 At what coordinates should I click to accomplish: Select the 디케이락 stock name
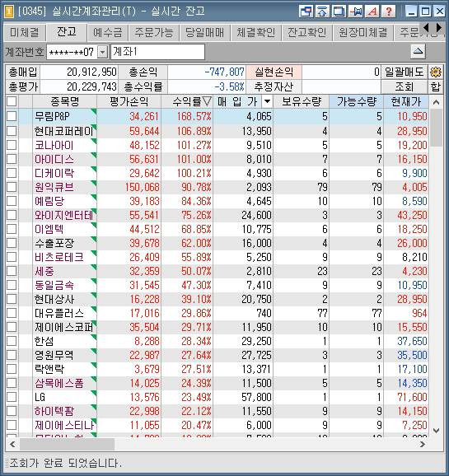(x=54, y=173)
